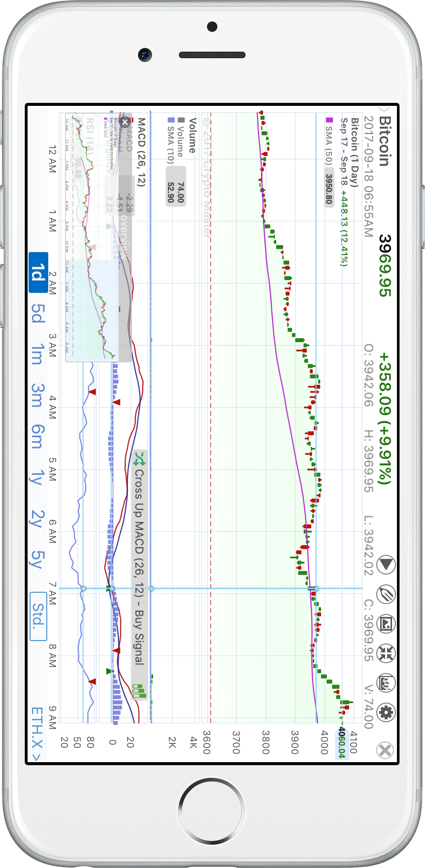Tap the Sep 17 - Sep 18 change text
This screenshot has height=868, width=425.
coord(344,192)
